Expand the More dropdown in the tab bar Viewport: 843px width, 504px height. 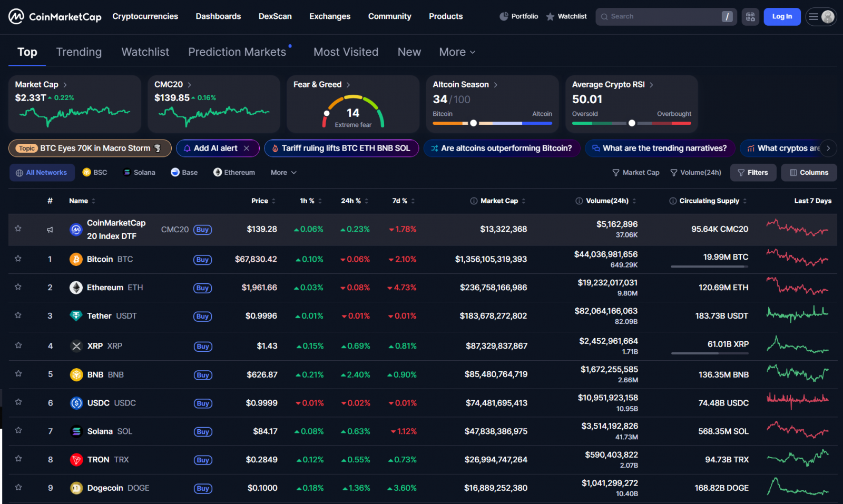[x=456, y=52]
